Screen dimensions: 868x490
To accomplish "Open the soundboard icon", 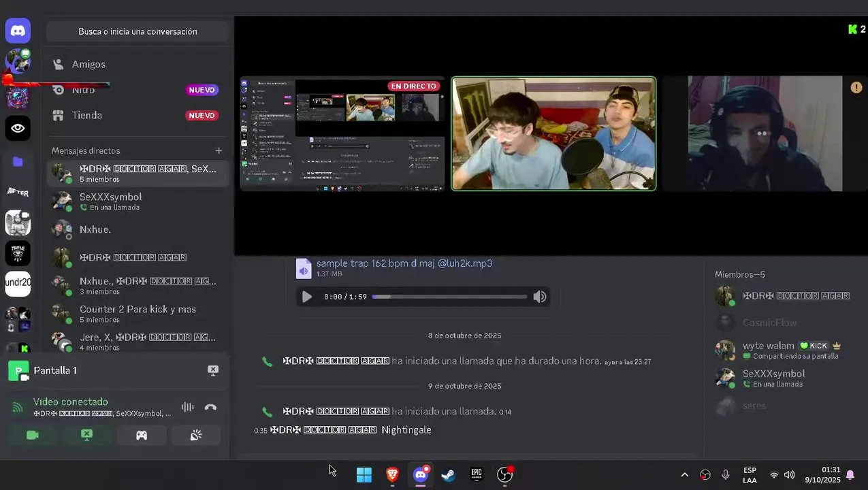I will coord(196,435).
